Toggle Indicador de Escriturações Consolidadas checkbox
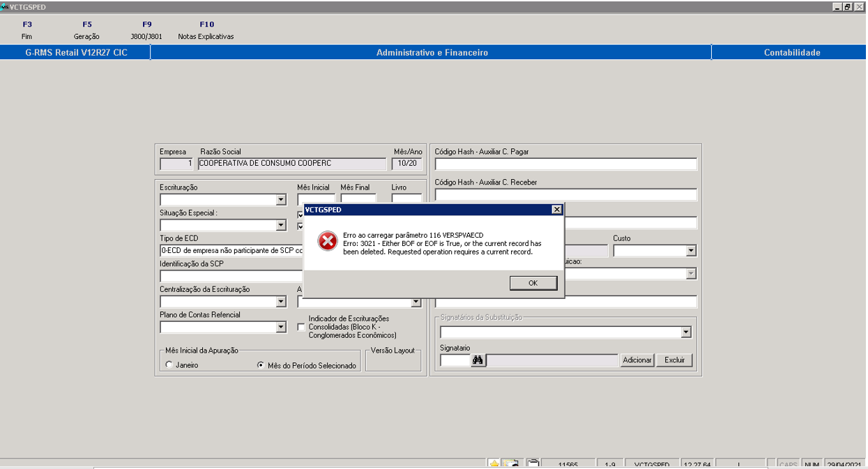This screenshot has width=868, height=469. (x=301, y=327)
